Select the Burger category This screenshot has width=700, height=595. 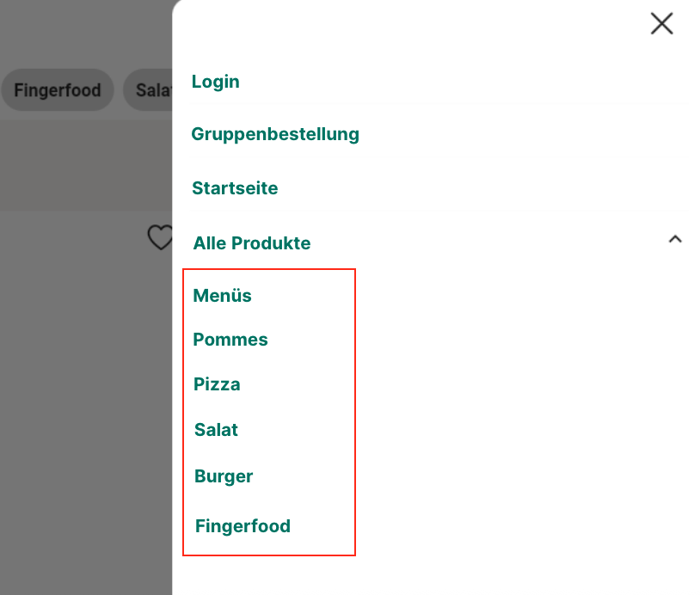(x=224, y=476)
